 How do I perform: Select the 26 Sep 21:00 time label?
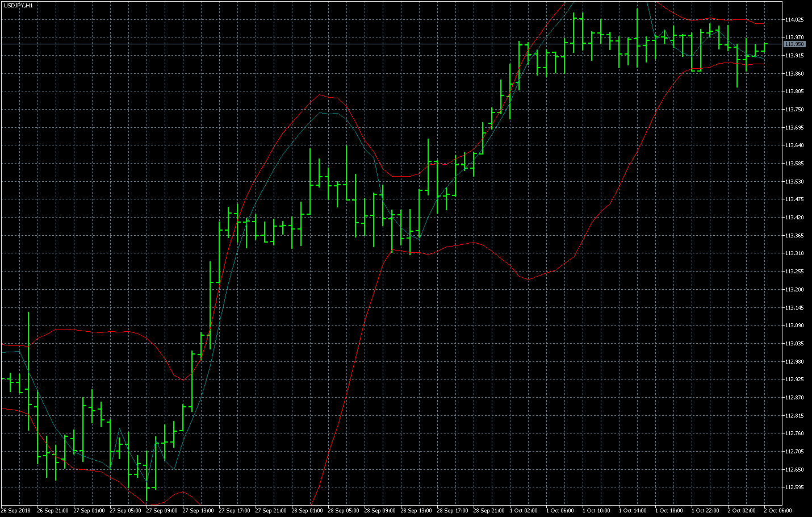click(52, 511)
